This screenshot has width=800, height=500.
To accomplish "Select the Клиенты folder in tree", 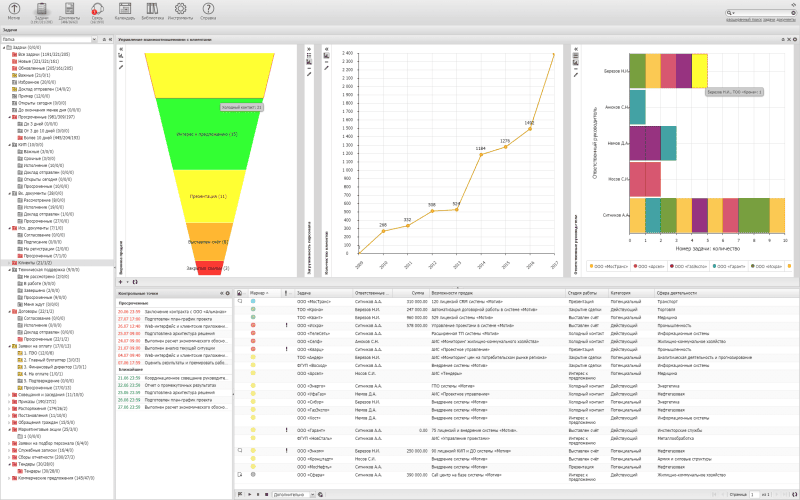I will [x=24, y=263].
